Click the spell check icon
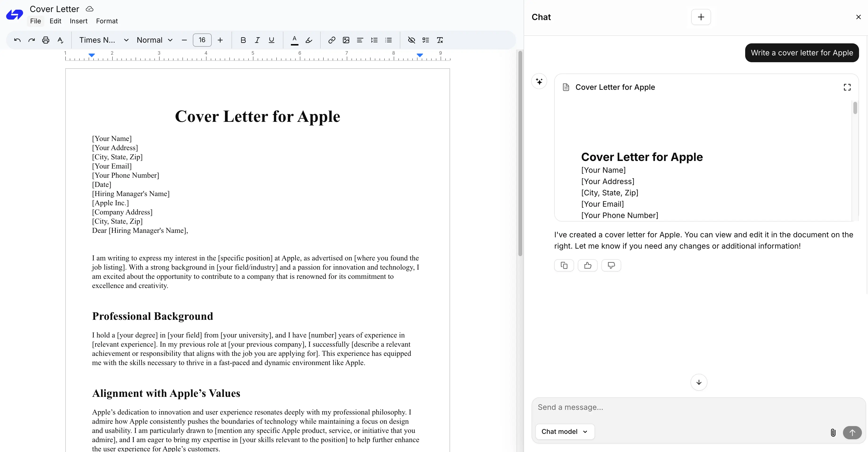This screenshot has width=868, height=452. coord(60,40)
